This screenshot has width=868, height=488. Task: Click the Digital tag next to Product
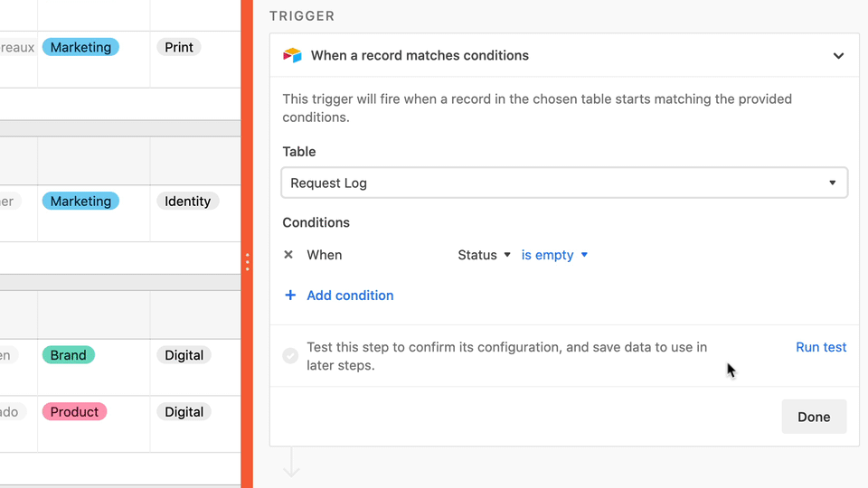pos(184,412)
